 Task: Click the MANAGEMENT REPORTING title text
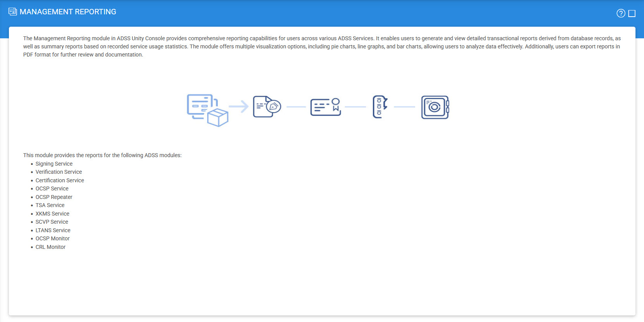68,12
